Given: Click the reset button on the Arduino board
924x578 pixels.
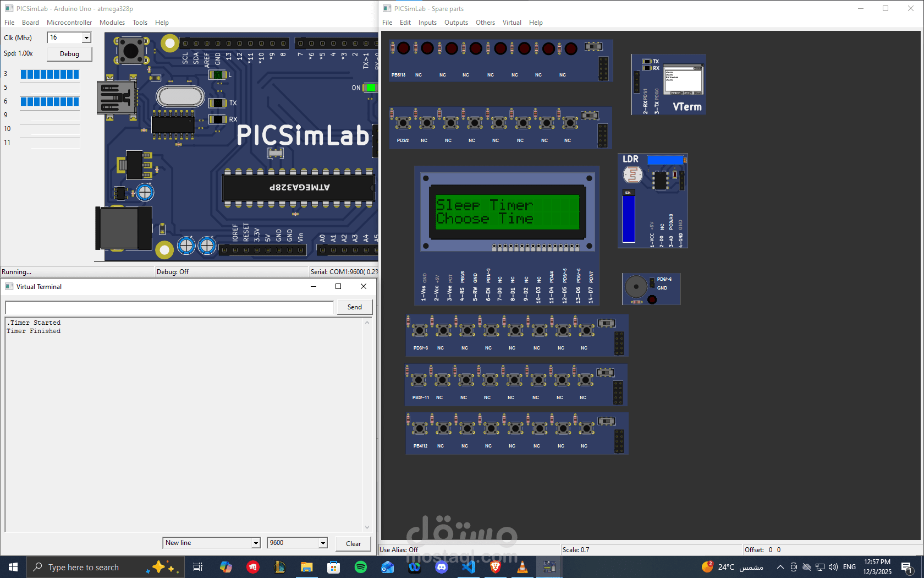Looking at the screenshot, I should pos(131,51).
